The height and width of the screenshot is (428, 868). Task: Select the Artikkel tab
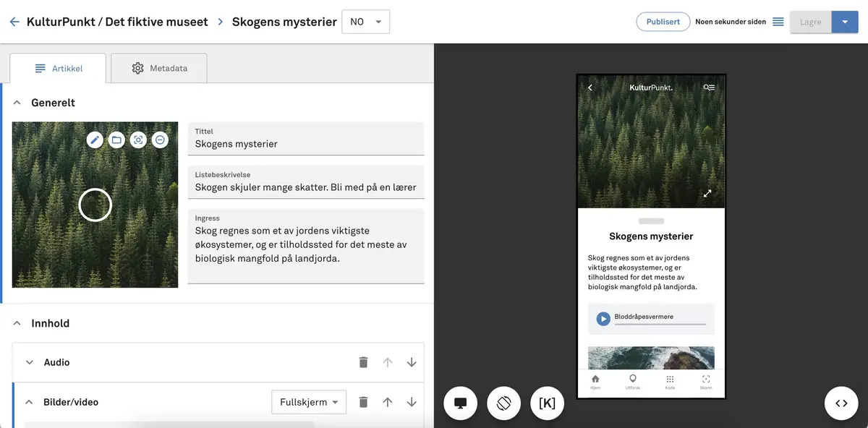coord(59,68)
